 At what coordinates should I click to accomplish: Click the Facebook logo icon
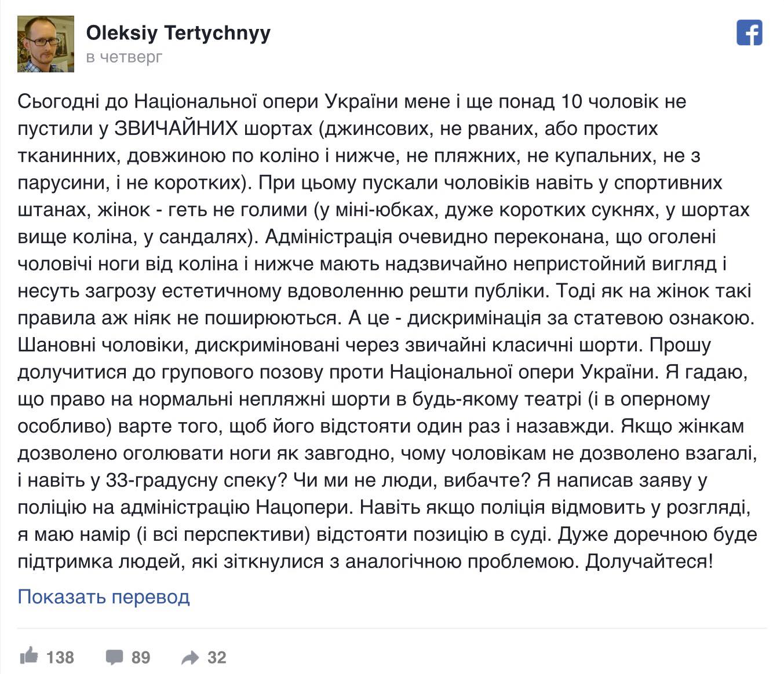tap(749, 32)
